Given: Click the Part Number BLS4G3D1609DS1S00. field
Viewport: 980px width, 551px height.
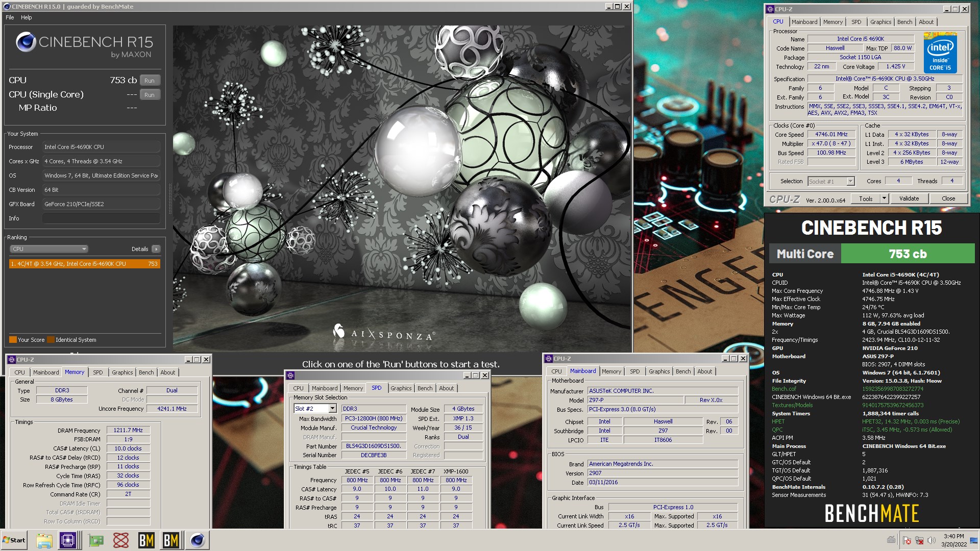Looking at the screenshot, I should (x=374, y=446).
